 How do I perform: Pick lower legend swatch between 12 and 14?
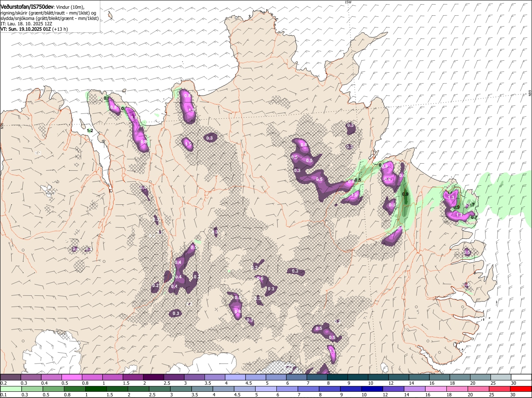(393, 389)
